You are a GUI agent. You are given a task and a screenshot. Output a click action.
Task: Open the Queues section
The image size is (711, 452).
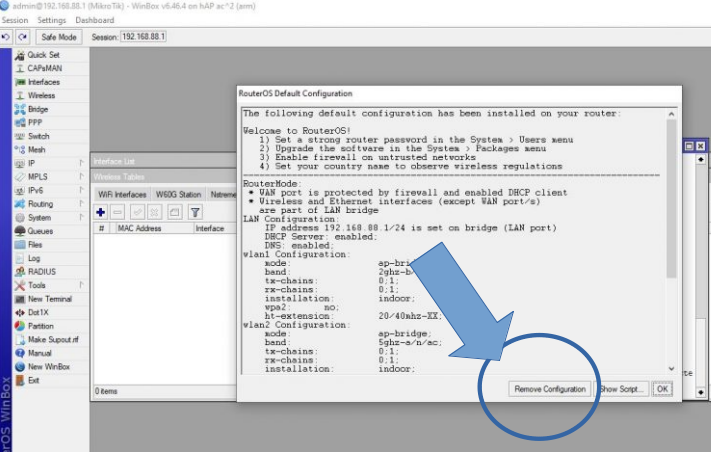pos(41,231)
